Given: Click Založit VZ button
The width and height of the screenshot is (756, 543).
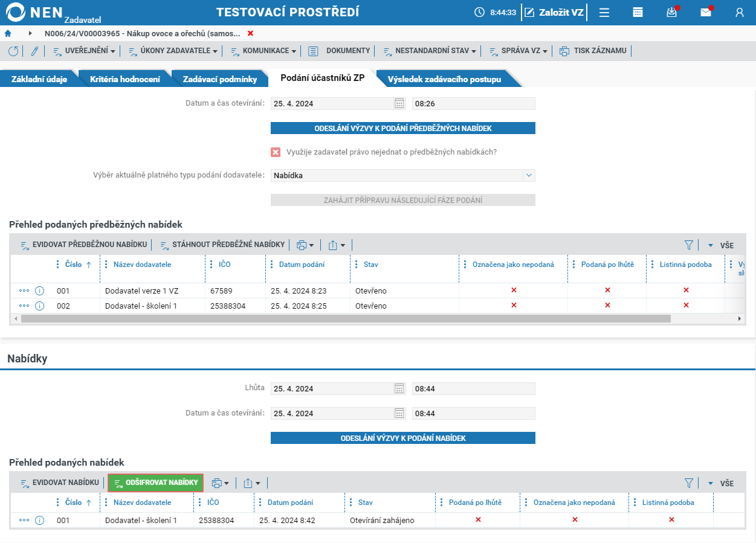Looking at the screenshot, I should (554, 12).
